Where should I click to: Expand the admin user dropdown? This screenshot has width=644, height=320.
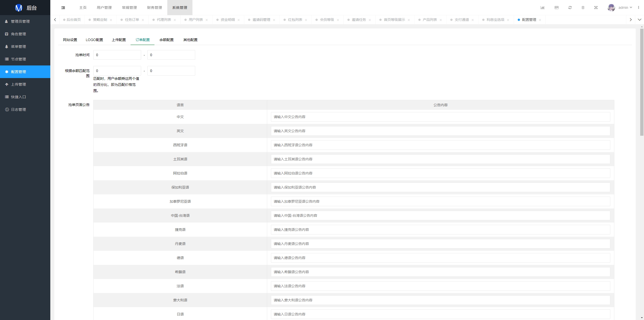tap(625, 8)
